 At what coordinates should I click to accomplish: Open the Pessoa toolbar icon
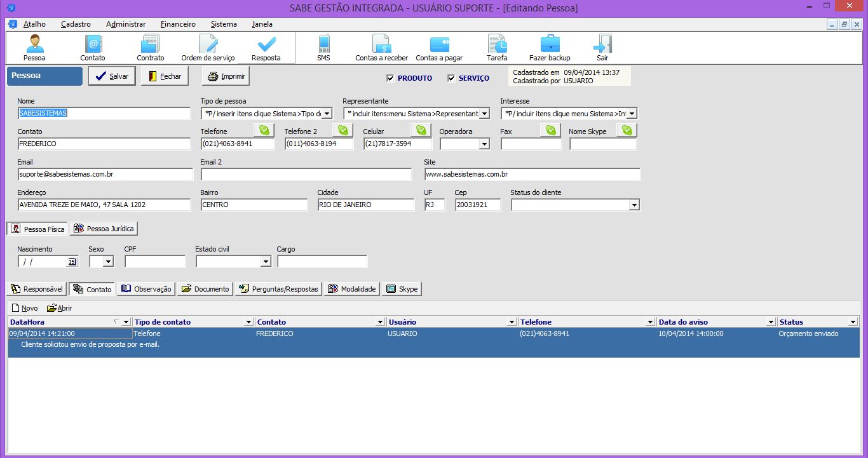click(34, 48)
